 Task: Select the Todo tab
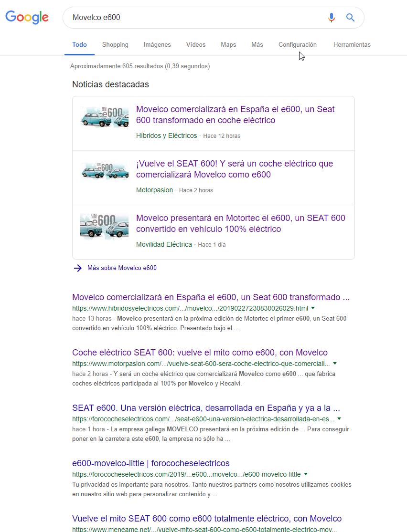[79, 44]
